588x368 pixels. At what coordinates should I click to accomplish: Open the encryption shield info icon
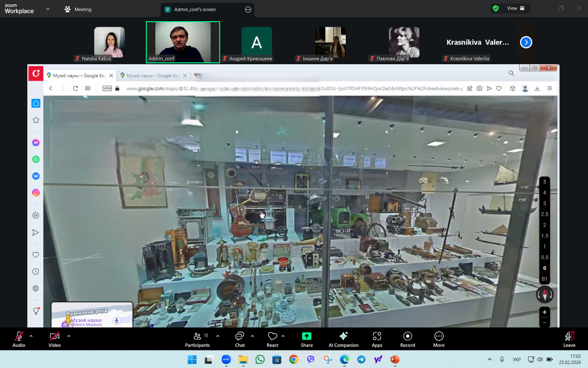pyautogui.click(x=496, y=9)
